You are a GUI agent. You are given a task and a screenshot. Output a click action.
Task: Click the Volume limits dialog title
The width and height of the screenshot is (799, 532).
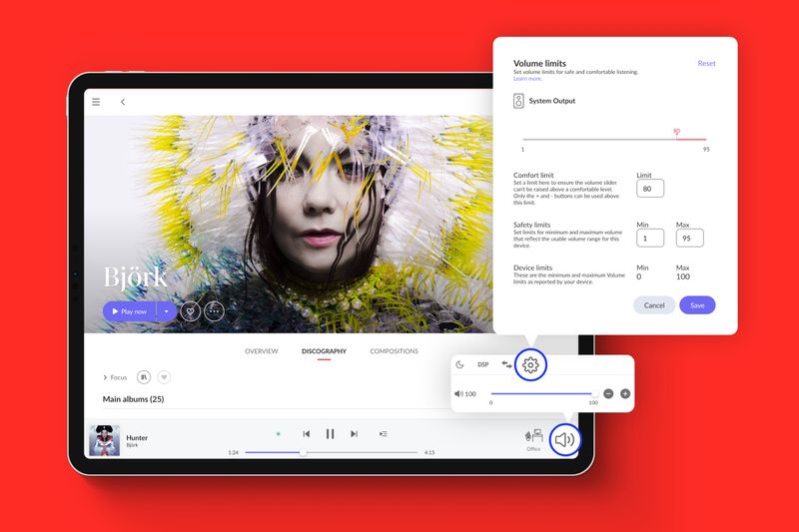(x=539, y=63)
